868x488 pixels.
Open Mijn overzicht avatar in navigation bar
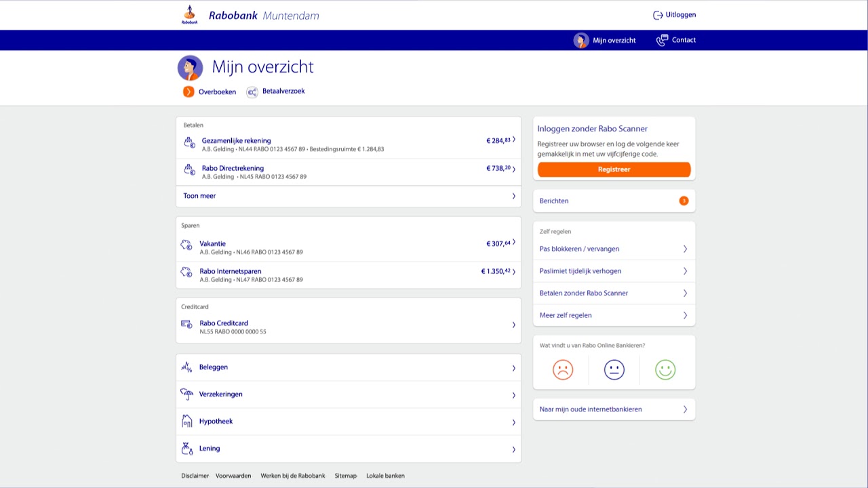[581, 40]
